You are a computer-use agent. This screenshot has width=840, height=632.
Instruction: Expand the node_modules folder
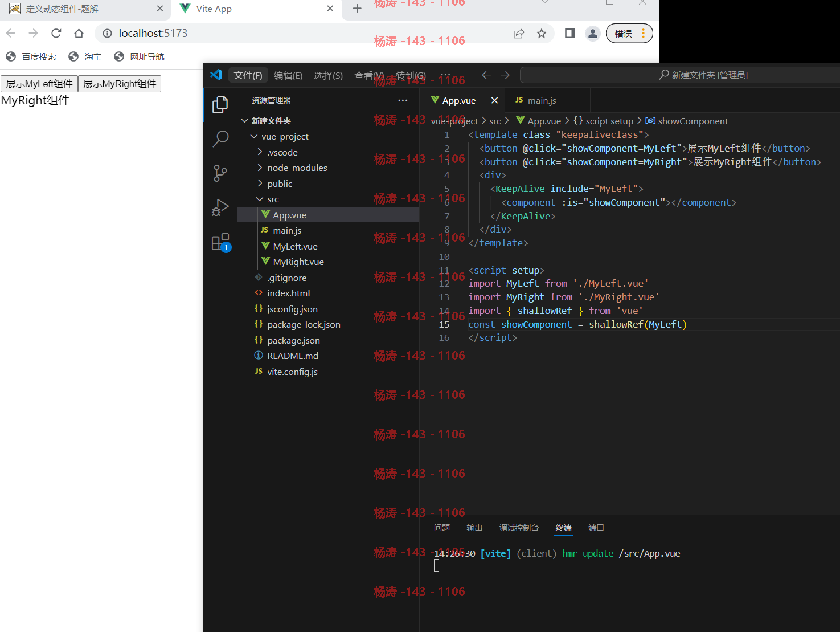pos(328,168)
